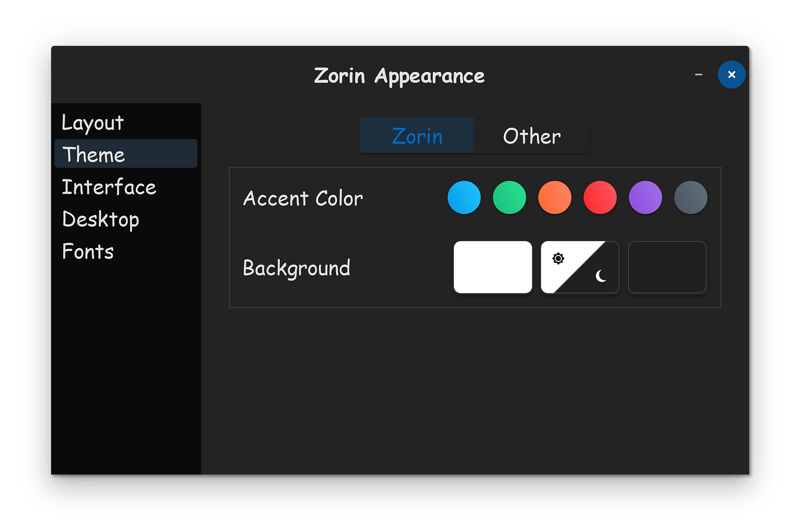Select the blue accent color
The height and width of the screenshot is (532, 802).
[464, 197]
